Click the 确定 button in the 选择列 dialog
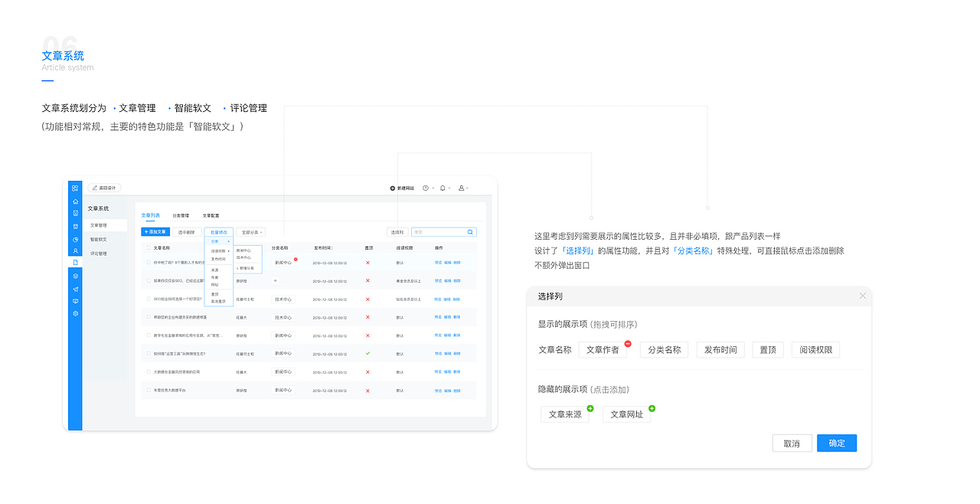This screenshot has width=980, height=504. coord(836,443)
